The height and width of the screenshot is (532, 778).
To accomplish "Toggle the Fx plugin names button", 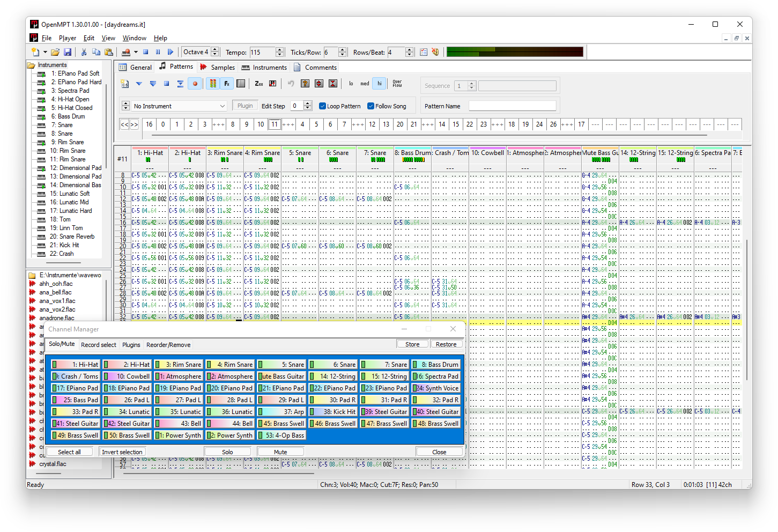I will click(227, 84).
